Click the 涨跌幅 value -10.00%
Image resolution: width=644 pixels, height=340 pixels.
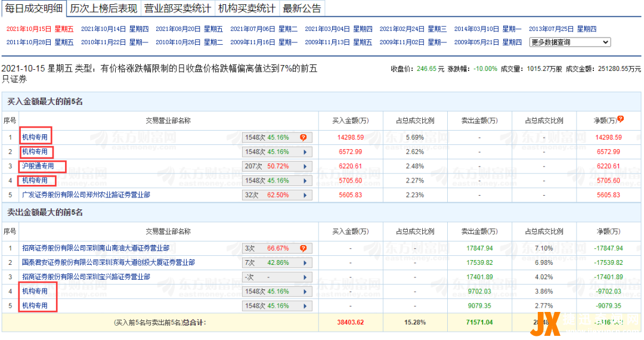485,69
